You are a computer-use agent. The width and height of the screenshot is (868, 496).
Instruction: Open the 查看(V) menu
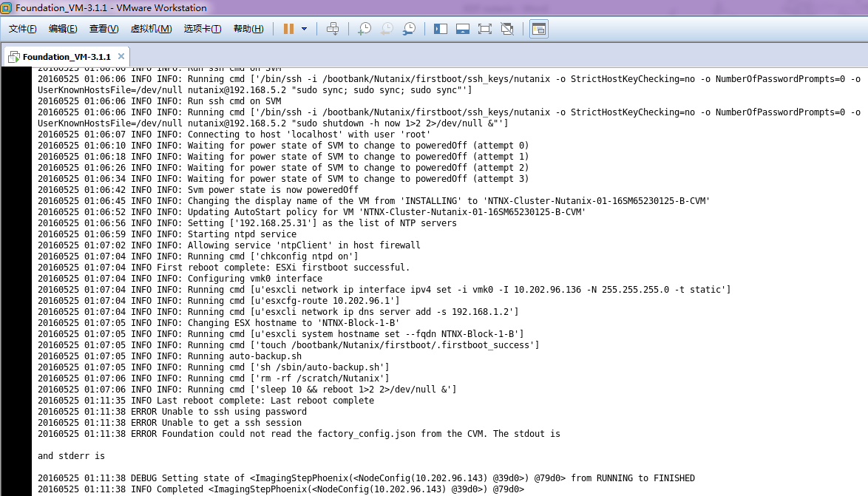104,29
